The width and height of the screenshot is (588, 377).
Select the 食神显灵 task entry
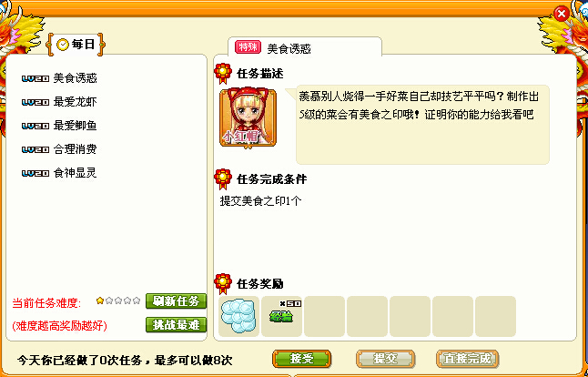(x=59, y=173)
